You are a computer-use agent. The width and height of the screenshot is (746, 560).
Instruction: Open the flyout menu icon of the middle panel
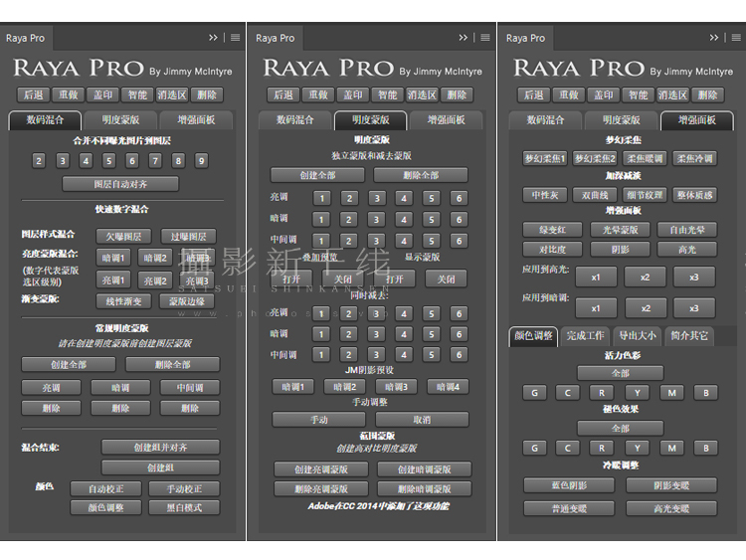[x=485, y=38]
